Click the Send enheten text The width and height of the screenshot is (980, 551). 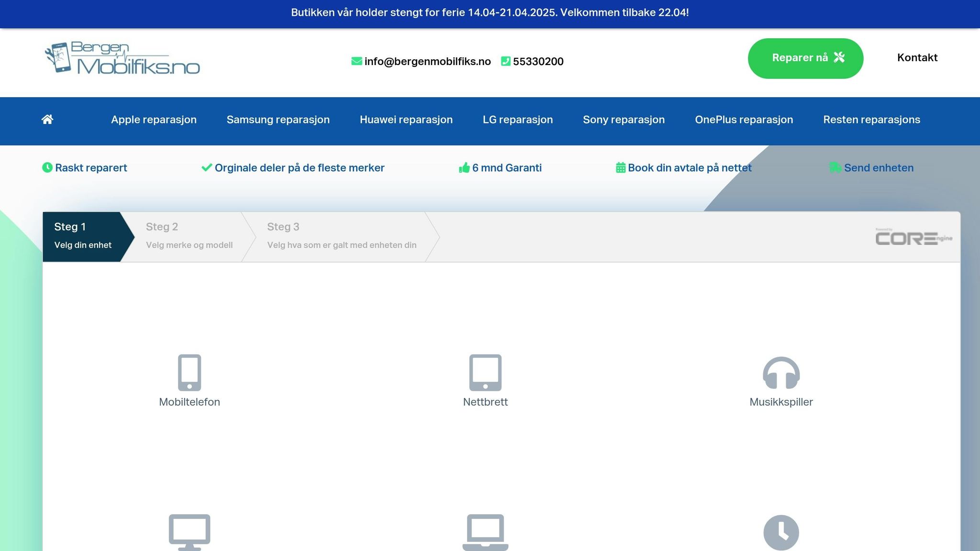click(879, 168)
